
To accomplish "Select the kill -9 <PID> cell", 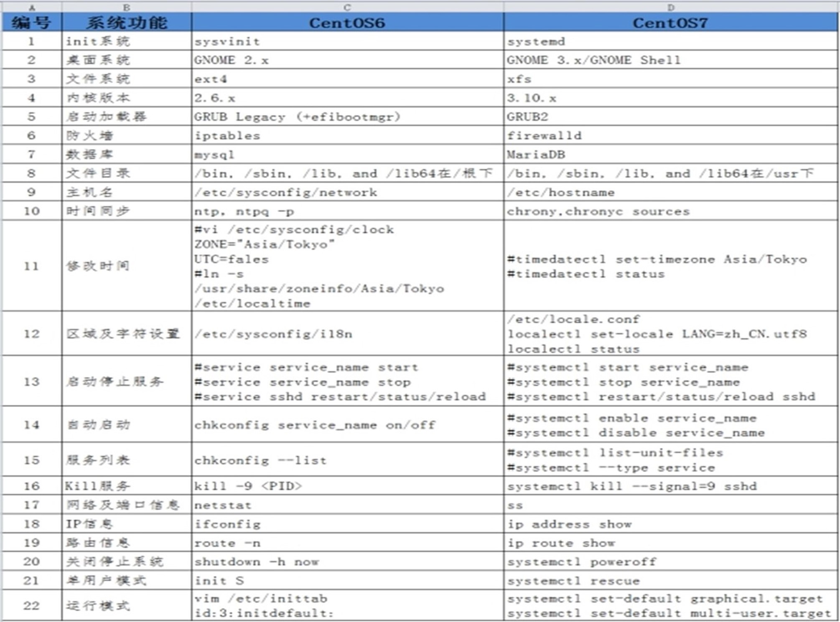I will [347, 486].
